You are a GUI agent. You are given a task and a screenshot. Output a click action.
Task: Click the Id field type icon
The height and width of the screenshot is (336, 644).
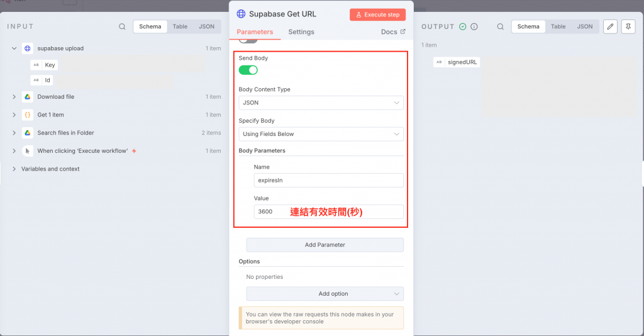tap(36, 80)
